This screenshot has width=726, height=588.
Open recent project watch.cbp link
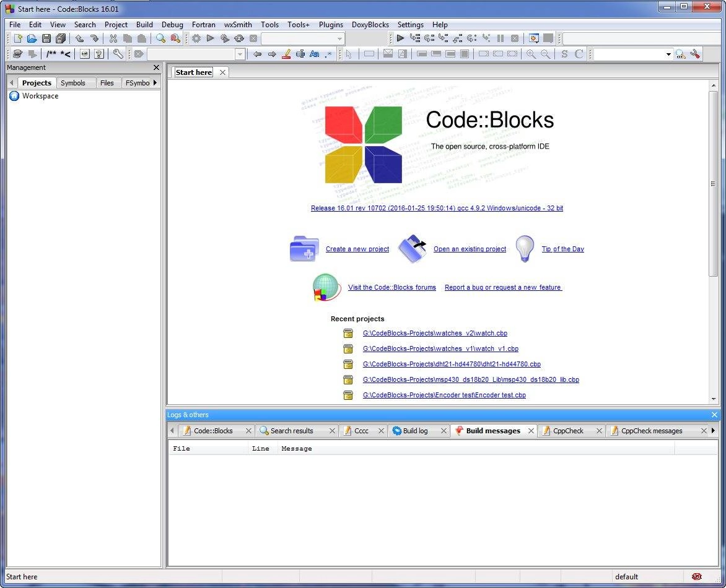(435, 333)
